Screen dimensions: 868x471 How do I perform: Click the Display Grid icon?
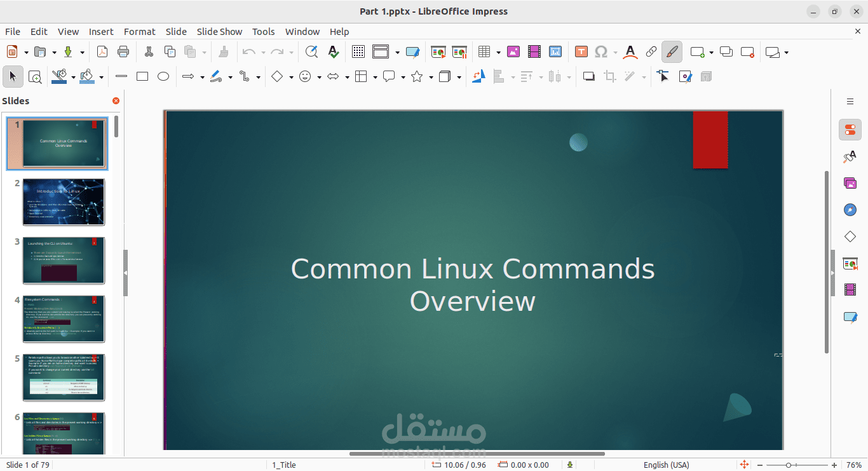pyautogui.click(x=358, y=51)
